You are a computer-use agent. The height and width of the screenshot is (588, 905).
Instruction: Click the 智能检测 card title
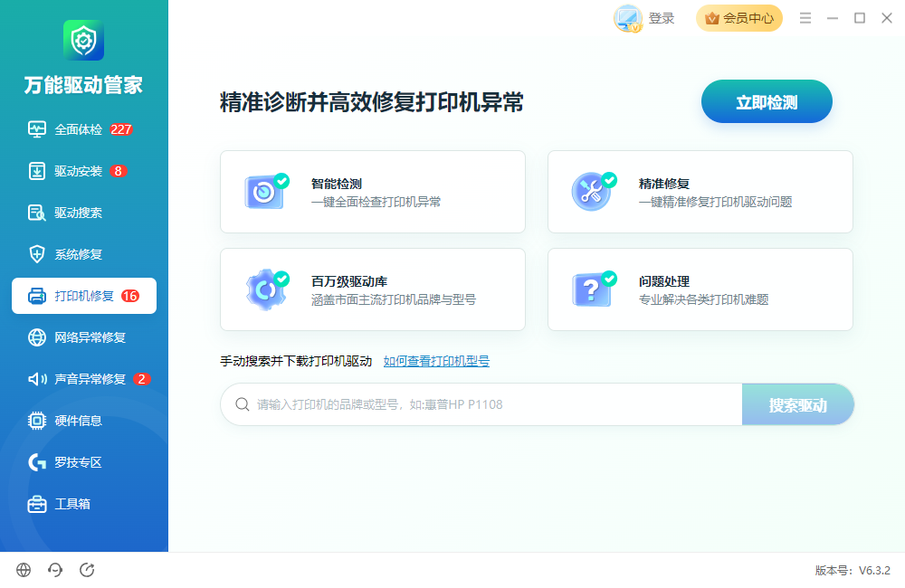(x=337, y=184)
